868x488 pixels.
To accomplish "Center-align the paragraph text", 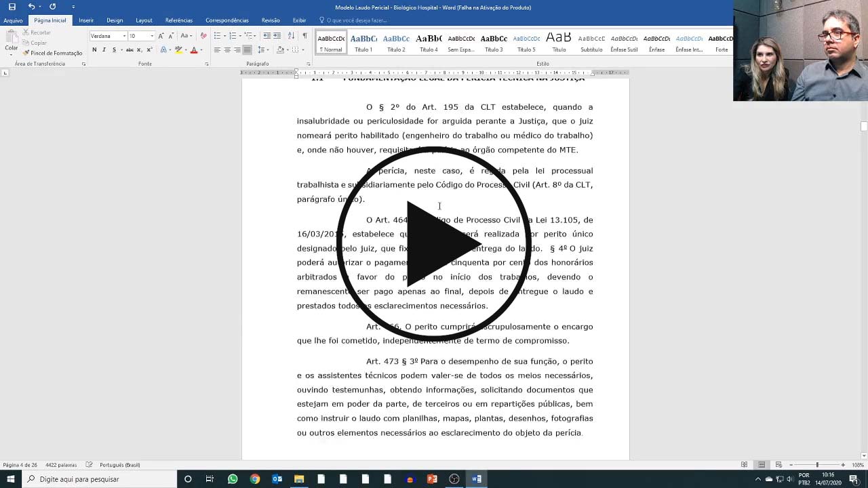I will point(227,49).
